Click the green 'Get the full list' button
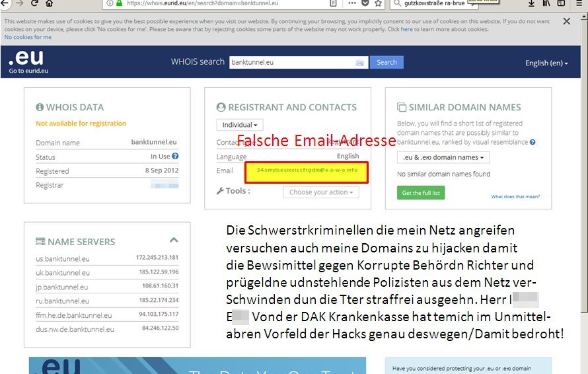This screenshot has height=374, width=588. (421, 193)
